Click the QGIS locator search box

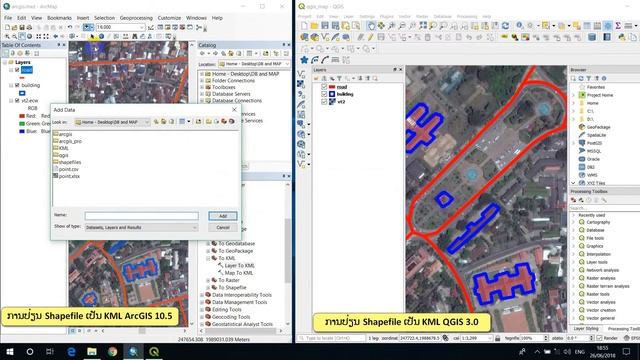(x=331, y=338)
